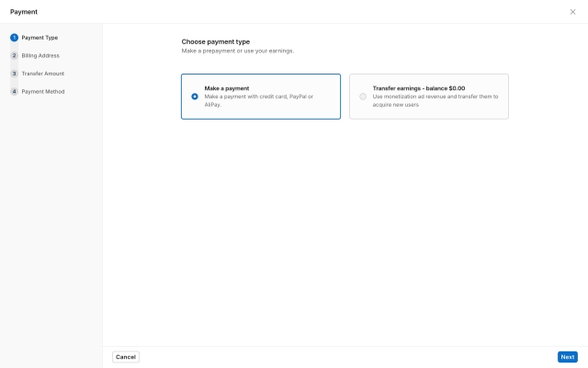Click the 'Choose payment type' heading
This screenshot has width=588, height=368.
click(216, 41)
